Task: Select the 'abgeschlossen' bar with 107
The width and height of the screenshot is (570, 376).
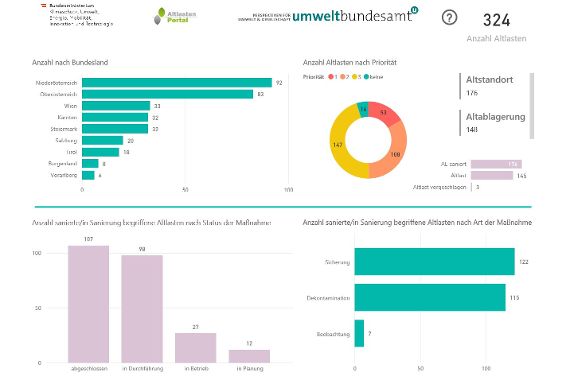Action: (88, 304)
